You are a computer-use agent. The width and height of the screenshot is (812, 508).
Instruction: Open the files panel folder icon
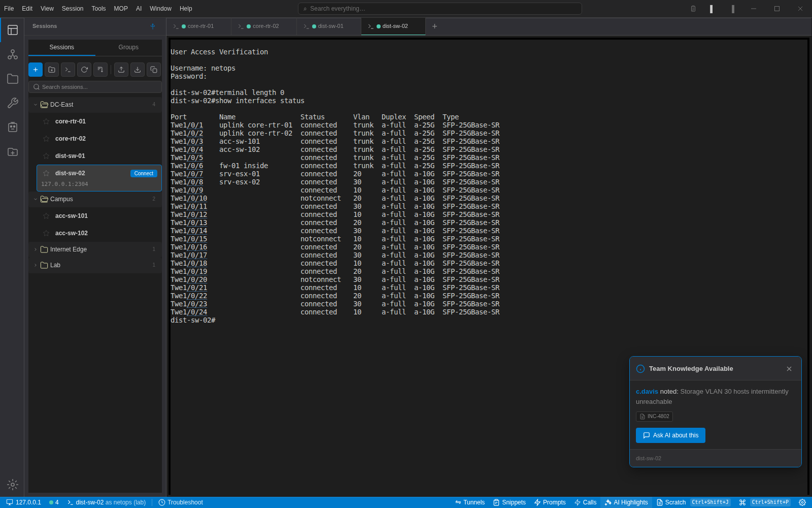(13, 79)
